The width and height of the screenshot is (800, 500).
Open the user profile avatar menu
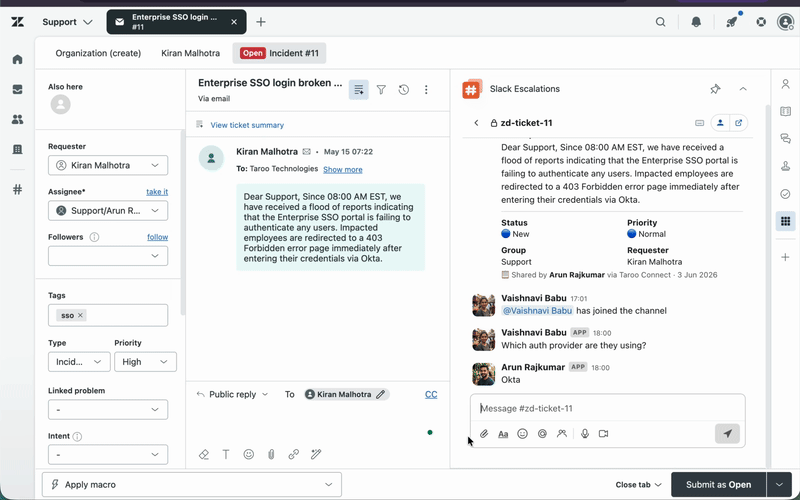[785, 22]
